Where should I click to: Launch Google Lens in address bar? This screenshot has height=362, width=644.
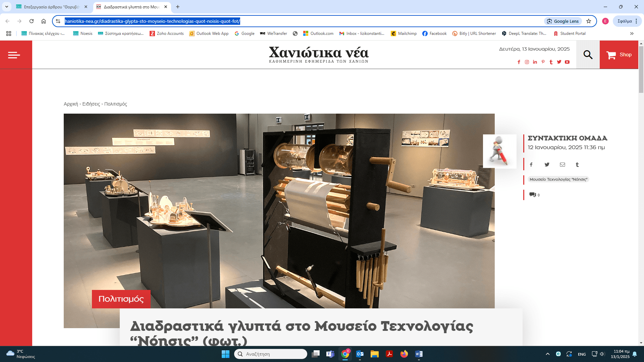[x=563, y=21]
